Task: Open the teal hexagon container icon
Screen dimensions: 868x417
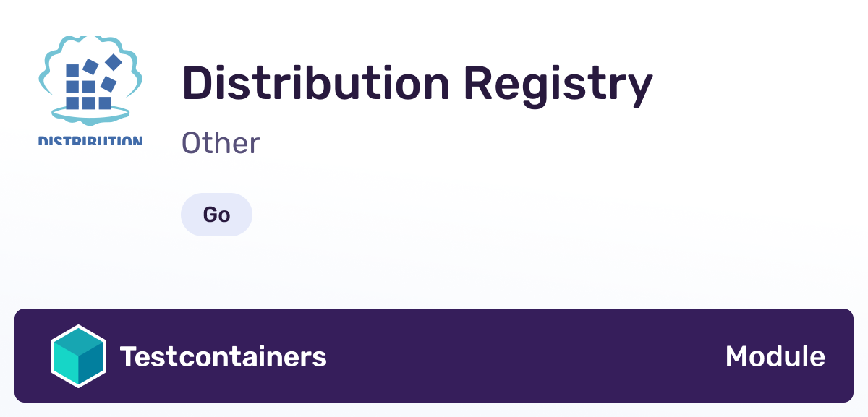Action: [80, 356]
